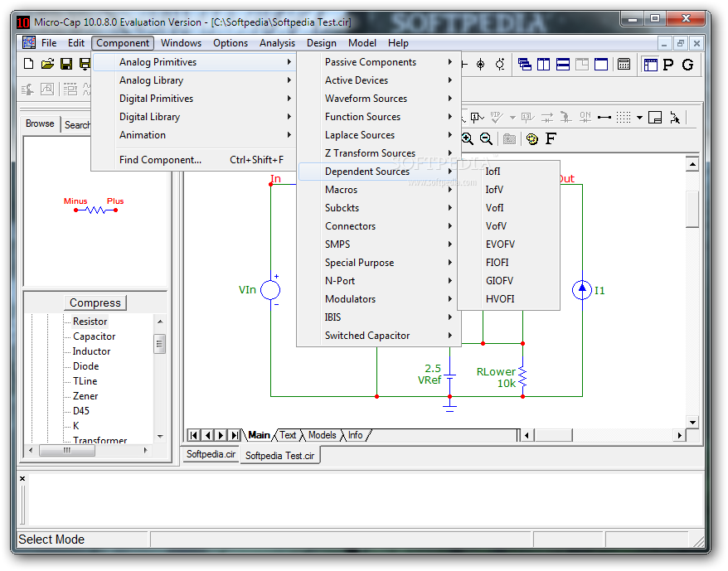Switch to Softpedia.cir file tab
The width and height of the screenshot is (728, 571).
[x=211, y=454]
